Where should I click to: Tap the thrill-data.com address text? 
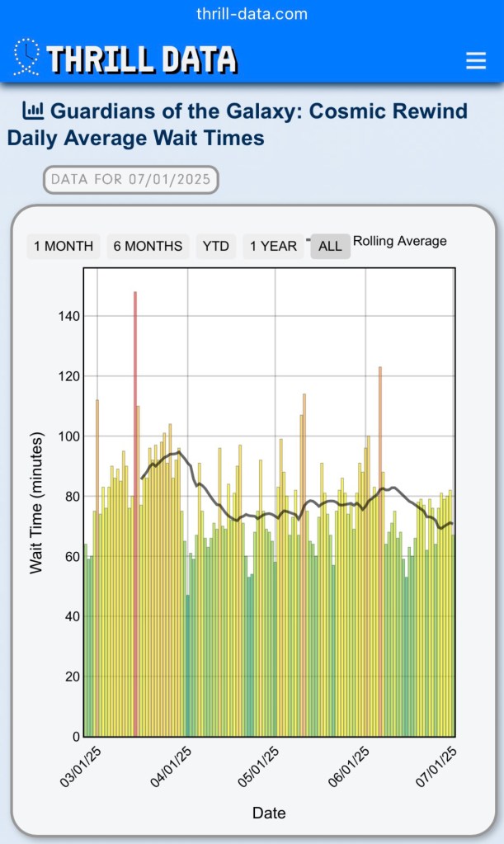252,14
